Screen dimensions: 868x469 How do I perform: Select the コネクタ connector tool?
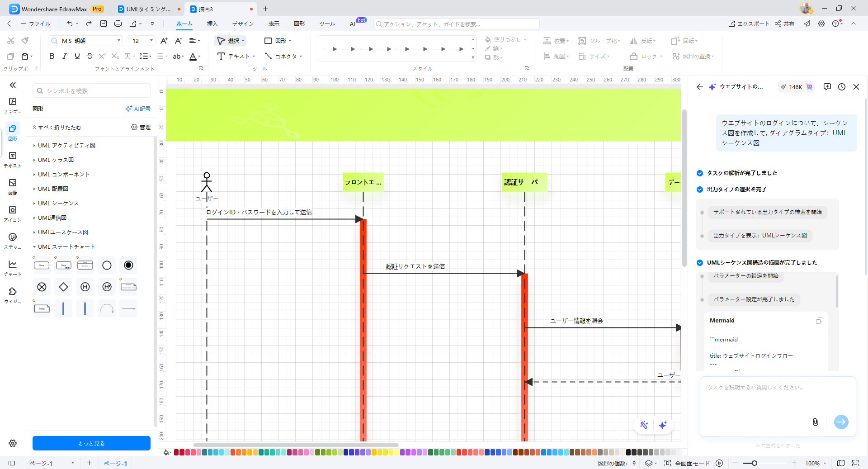pyautogui.click(x=283, y=56)
